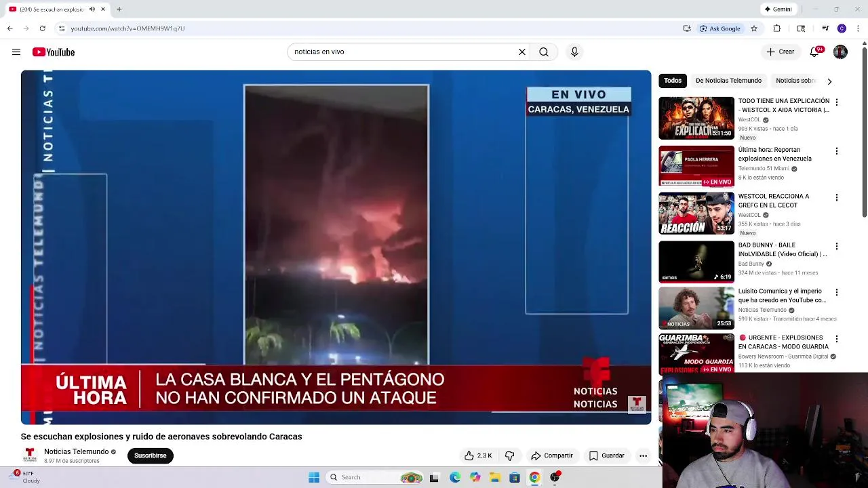Screen dimensions: 868x488
Task: Close the current YouTube tab
Action: (x=103, y=9)
